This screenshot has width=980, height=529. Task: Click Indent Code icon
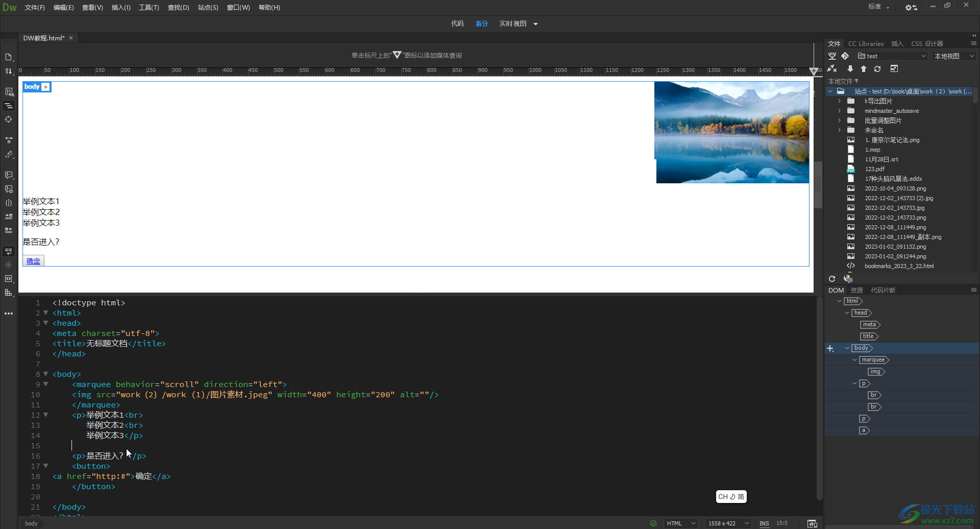(x=9, y=217)
